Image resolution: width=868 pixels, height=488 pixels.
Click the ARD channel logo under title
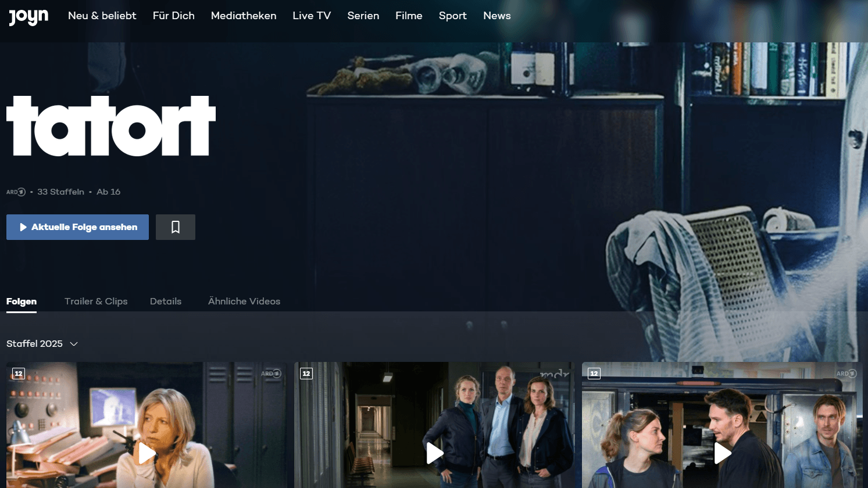[16, 192]
